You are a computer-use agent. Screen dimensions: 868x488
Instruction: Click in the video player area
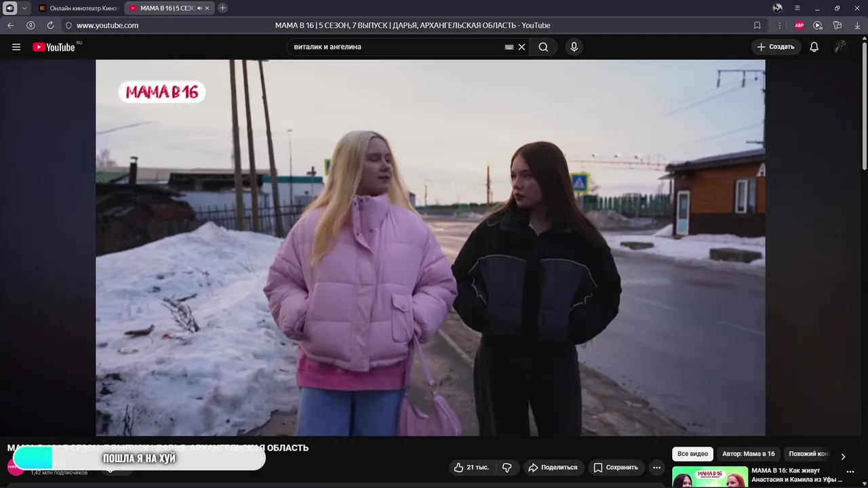[430, 247]
